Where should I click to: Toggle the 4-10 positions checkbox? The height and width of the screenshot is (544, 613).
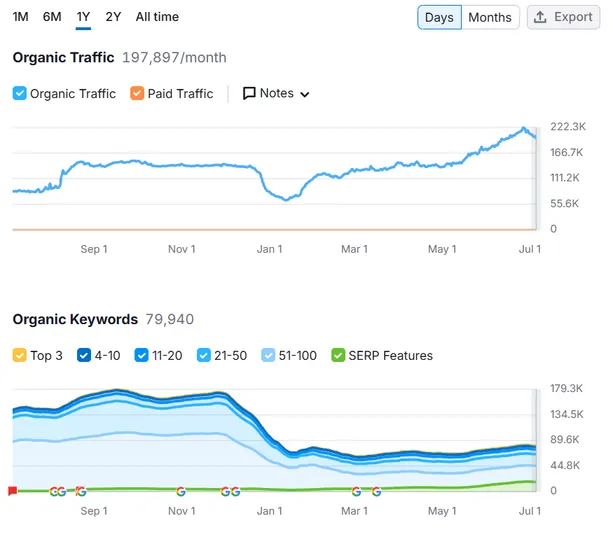[84, 355]
